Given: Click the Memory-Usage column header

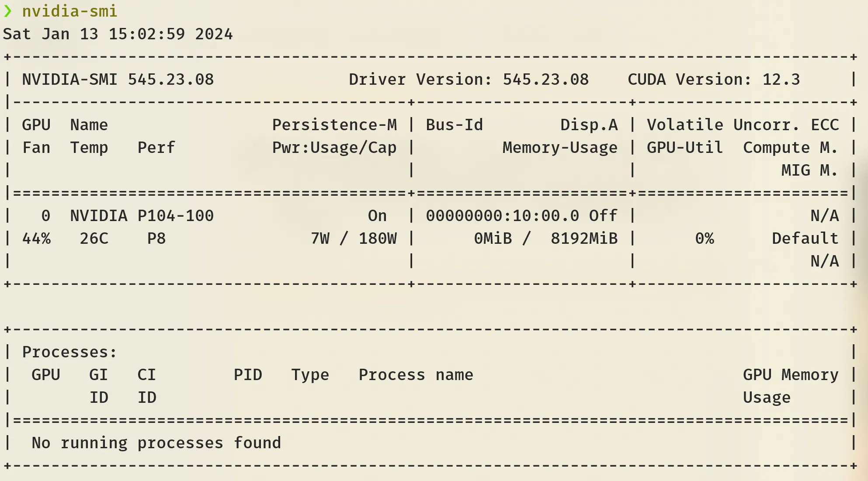Looking at the screenshot, I should pyautogui.click(x=560, y=148).
